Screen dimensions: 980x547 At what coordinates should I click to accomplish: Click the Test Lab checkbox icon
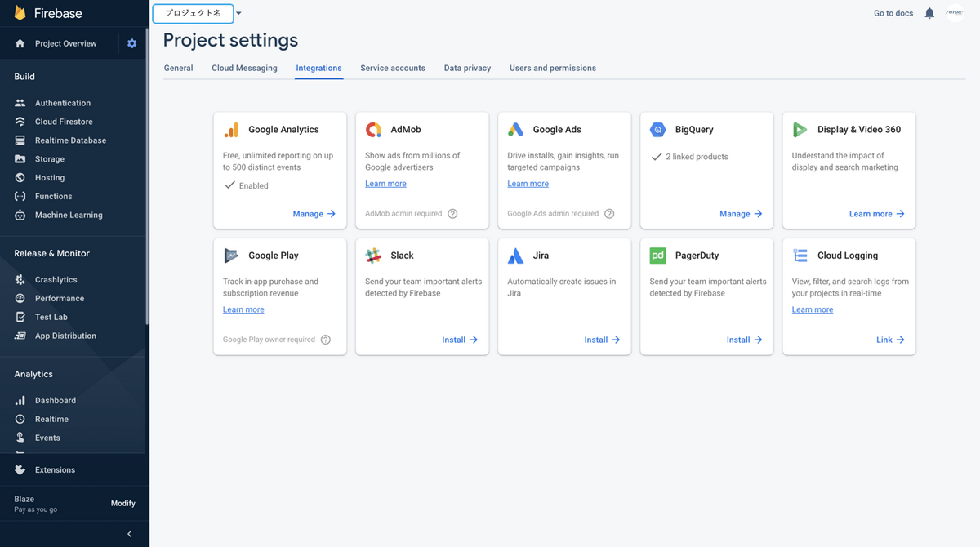(20, 317)
